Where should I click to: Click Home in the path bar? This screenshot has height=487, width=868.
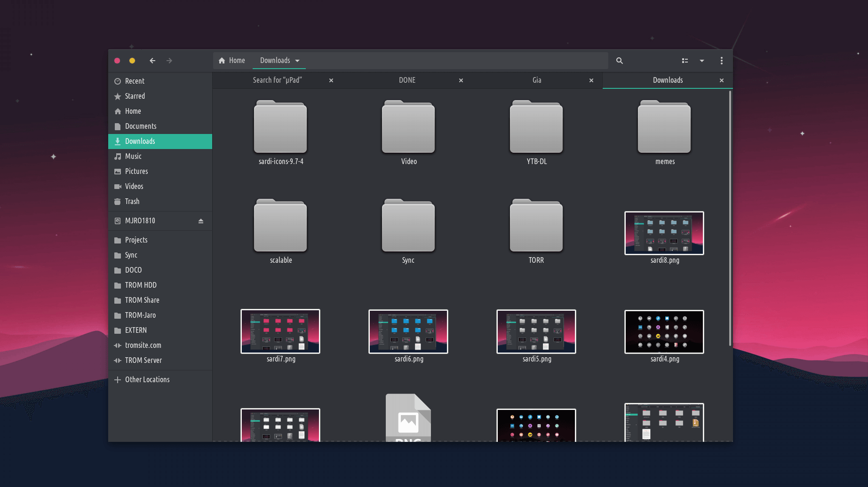point(232,61)
